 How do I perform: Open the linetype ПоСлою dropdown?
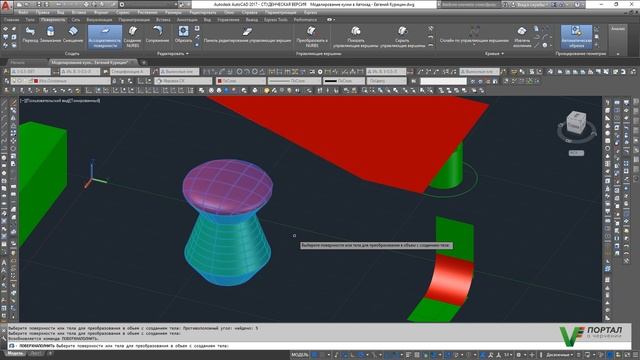click(294, 81)
